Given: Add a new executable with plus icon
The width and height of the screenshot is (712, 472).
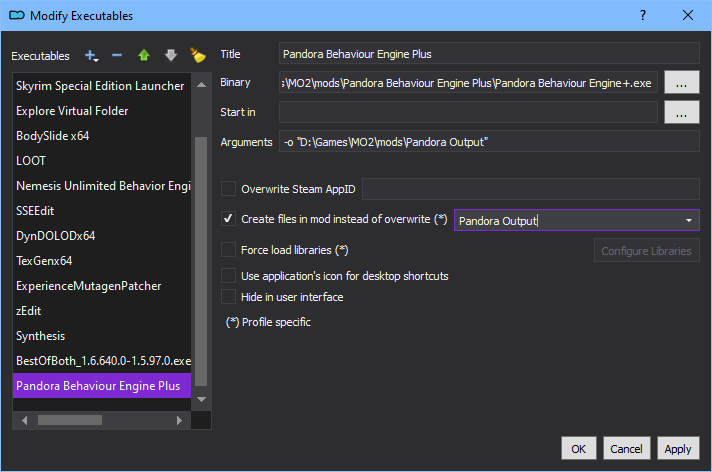Looking at the screenshot, I should tap(91, 56).
